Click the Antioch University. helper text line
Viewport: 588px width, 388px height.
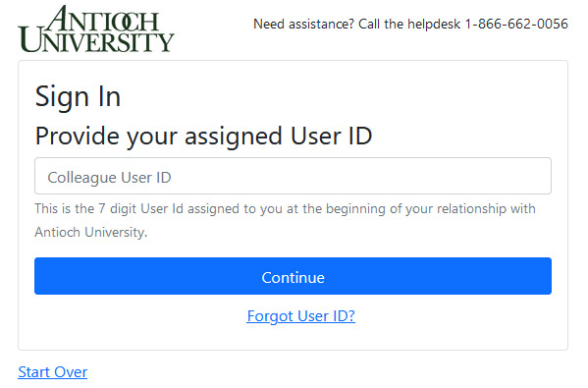click(90, 232)
